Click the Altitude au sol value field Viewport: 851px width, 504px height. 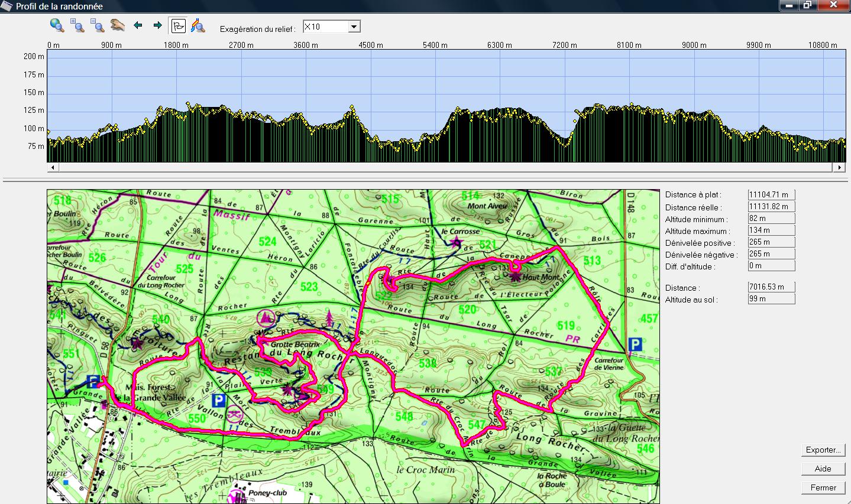pos(771,299)
